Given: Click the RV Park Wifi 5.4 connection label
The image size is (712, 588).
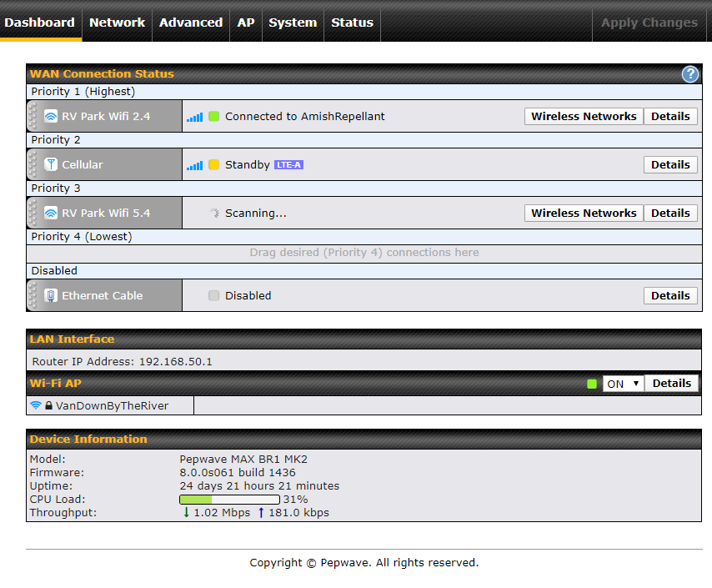Looking at the screenshot, I should (106, 213).
